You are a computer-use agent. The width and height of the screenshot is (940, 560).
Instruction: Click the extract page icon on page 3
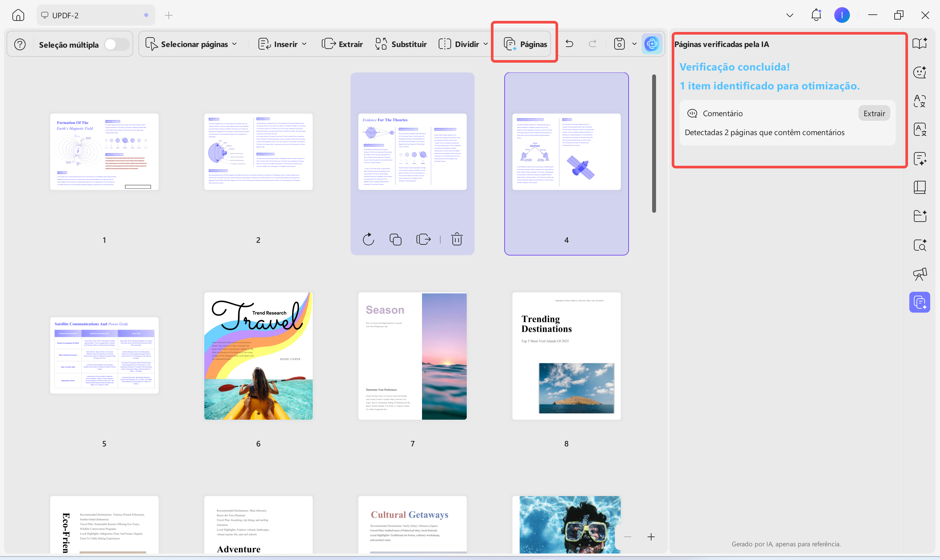pos(423,239)
